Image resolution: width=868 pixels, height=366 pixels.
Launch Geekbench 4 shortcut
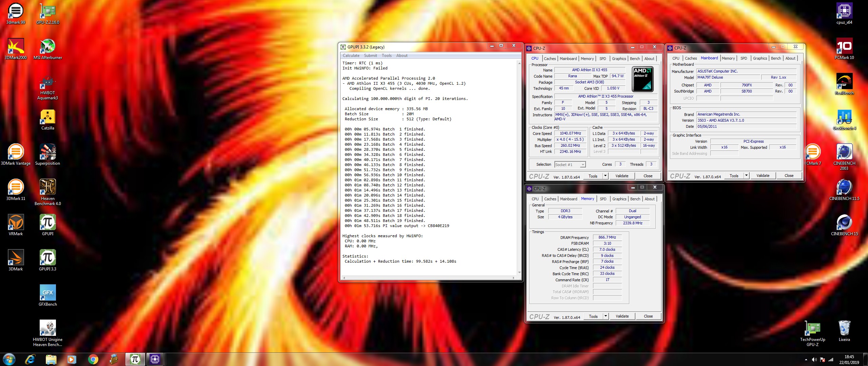[844, 120]
